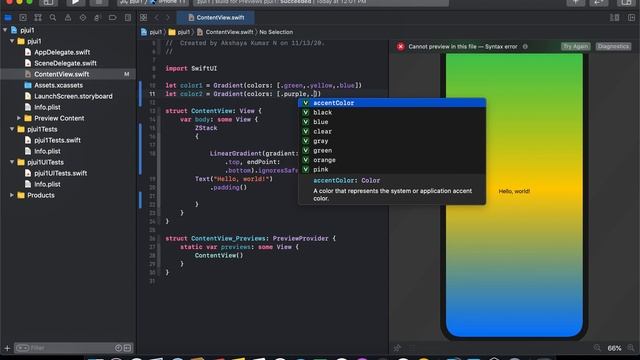Click the Try Again button
The width and height of the screenshot is (640, 360).
pos(575,47)
